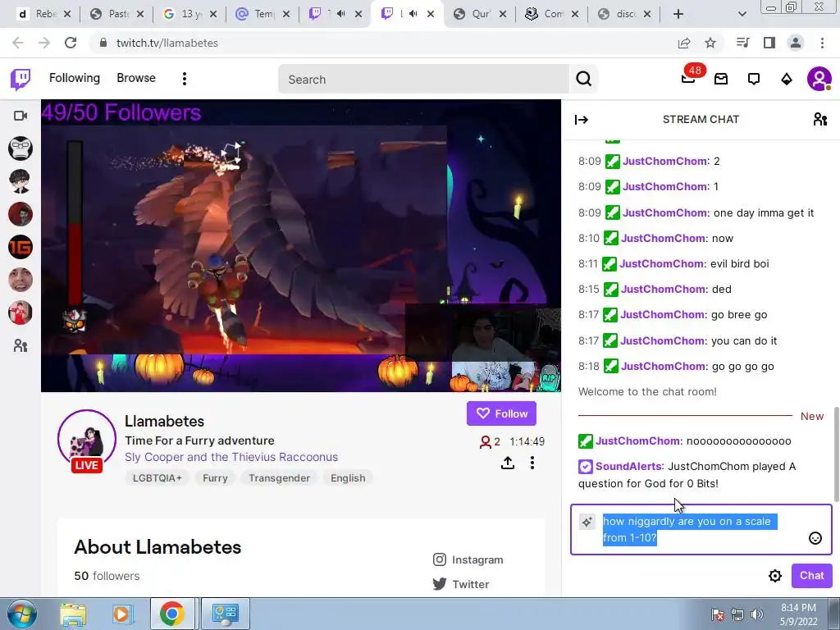Click the purple Chat send button

(x=811, y=575)
